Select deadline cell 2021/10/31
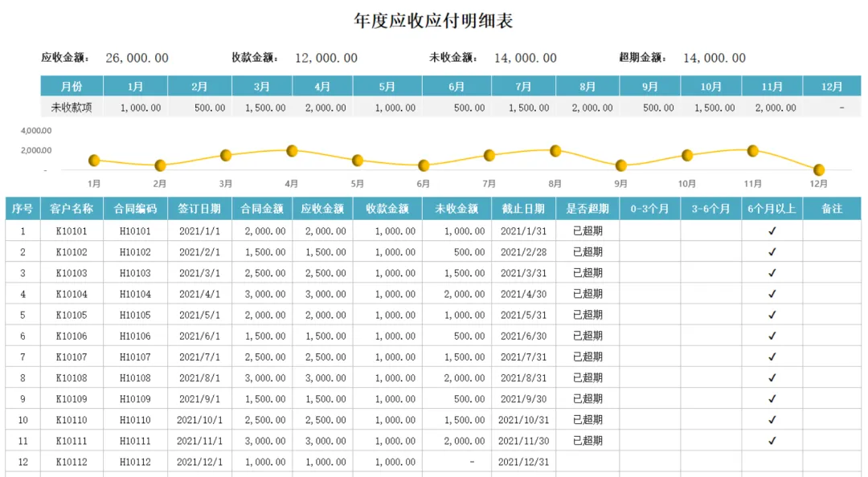This screenshot has width=868, height=477. 523,421
